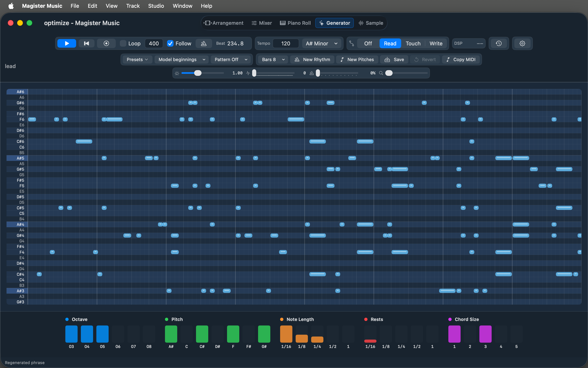Click the metronome icon beside 0% slider
The height and width of the screenshot is (368, 588).
pos(312,73)
